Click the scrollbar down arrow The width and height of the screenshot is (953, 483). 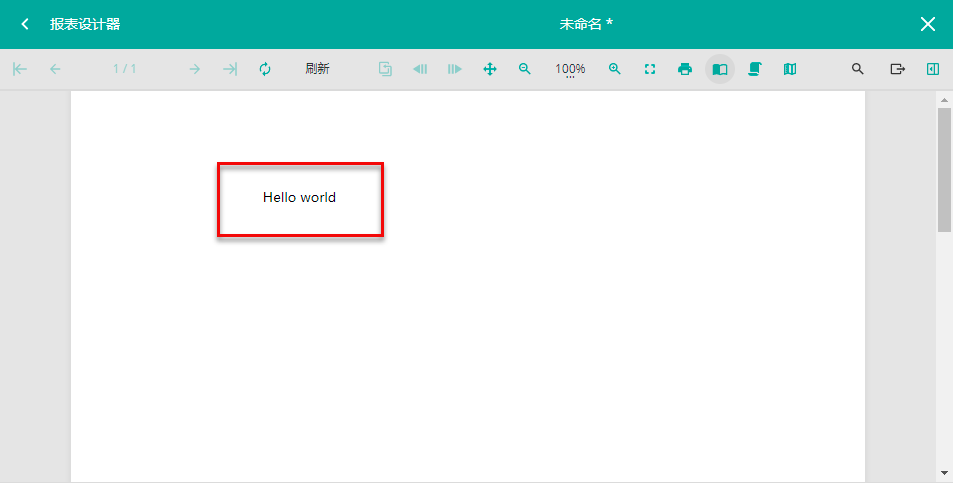944,473
